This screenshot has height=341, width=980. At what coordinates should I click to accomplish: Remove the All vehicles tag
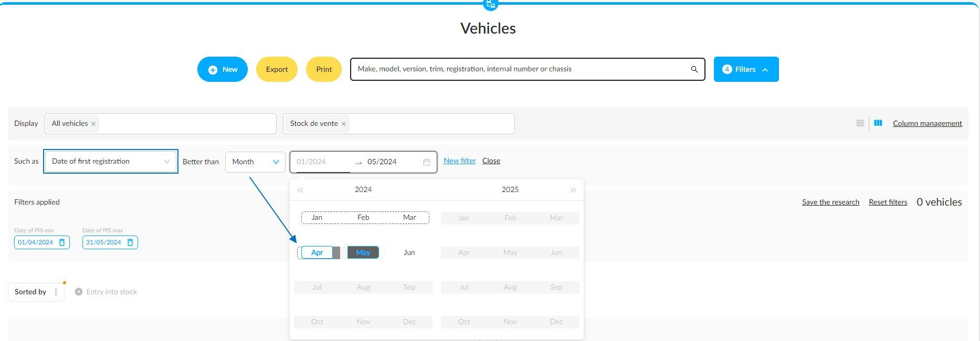[x=93, y=124]
